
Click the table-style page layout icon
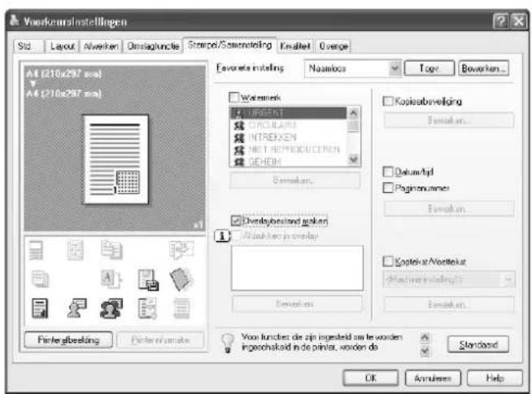[75, 251]
